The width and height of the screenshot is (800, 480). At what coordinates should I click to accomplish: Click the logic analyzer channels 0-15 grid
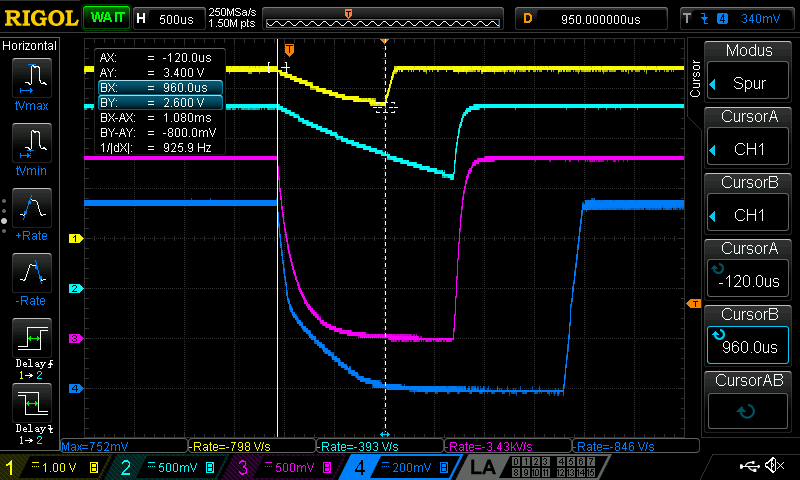click(x=554, y=467)
